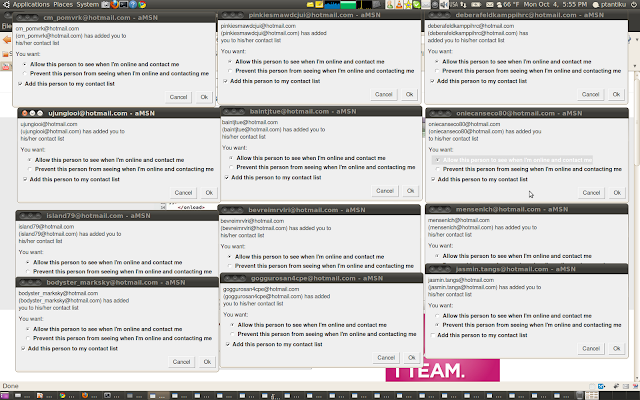The height and width of the screenshot is (400, 640).
Task: Click Ok in the bodyster_marksky dialog
Action: coord(207,362)
